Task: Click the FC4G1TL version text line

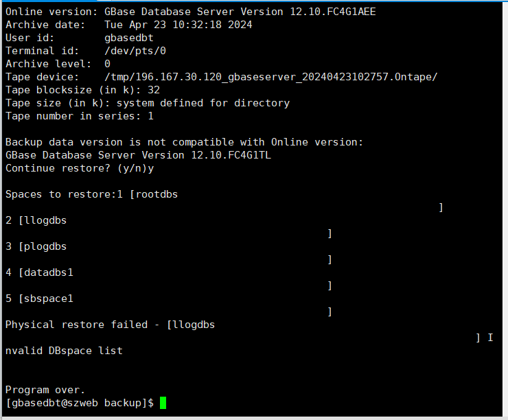Action: (138, 155)
